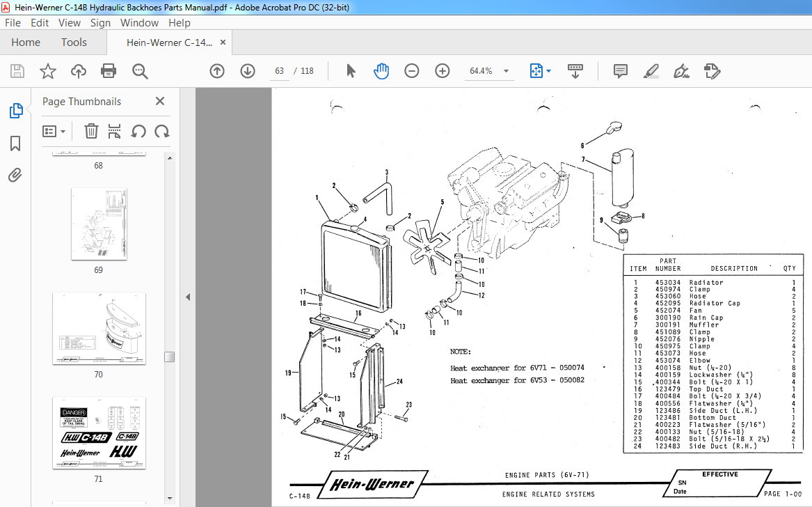
Task: Open the Window menu
Action: [139, 23]
